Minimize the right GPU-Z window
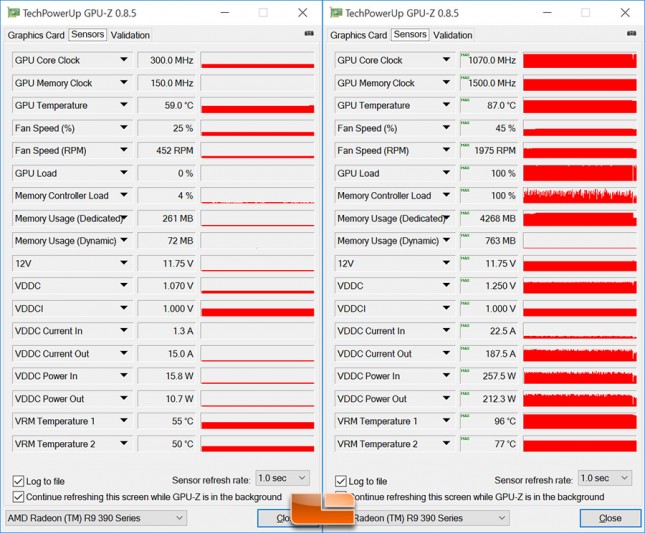The width and height of the screenshot is (645, 533). pos(547,13)
